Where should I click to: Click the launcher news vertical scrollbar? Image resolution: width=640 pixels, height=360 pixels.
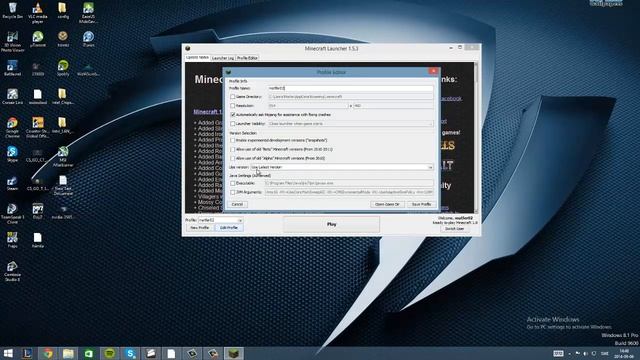point(476,137)
